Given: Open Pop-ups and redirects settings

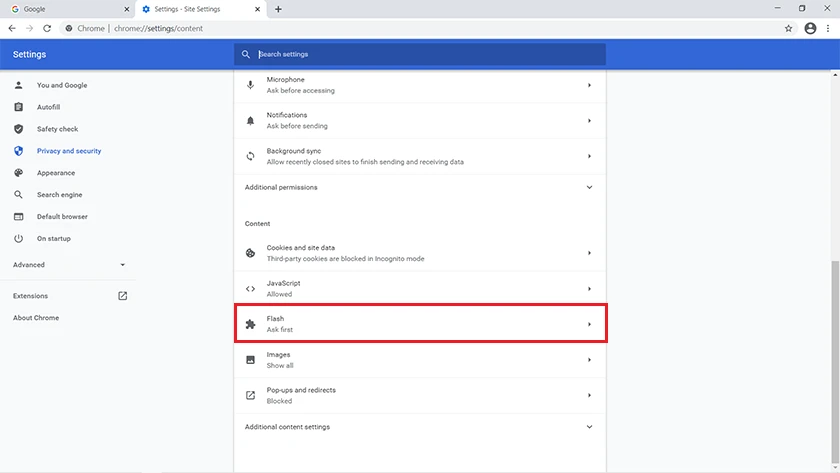Looking at the screenshot, I should coord(420,395).
